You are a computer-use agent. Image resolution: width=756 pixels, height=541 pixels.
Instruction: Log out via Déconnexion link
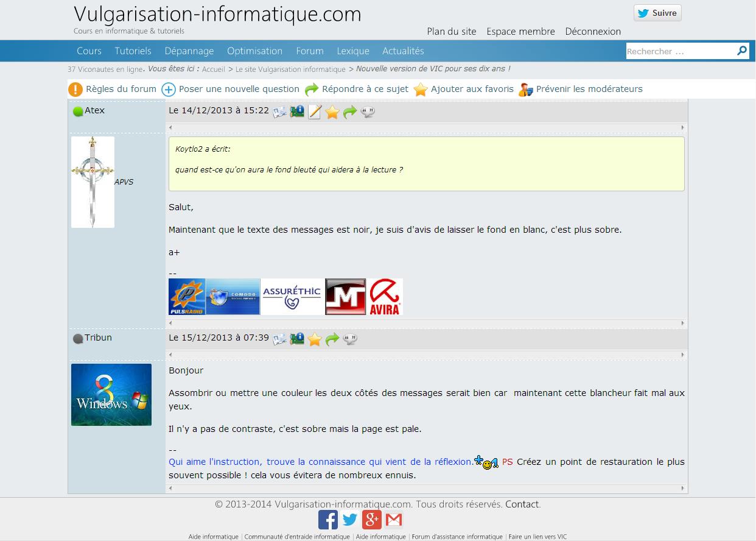[x=593, y=31]
